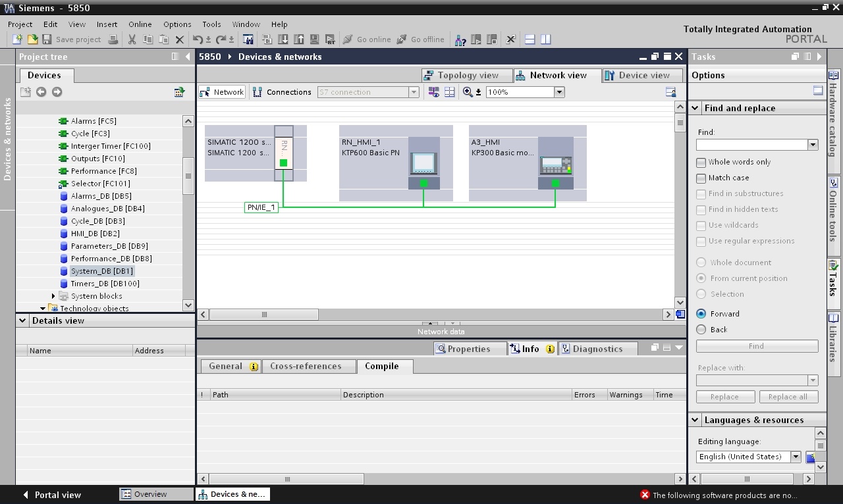Expand the System blocks tree folder
843x504 pixels.
[x=53, y=296]
